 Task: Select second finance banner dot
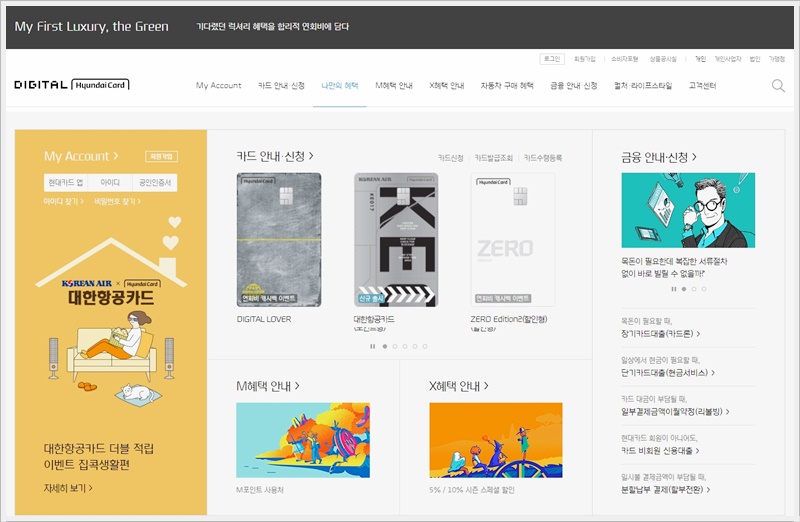pos(693,289)
